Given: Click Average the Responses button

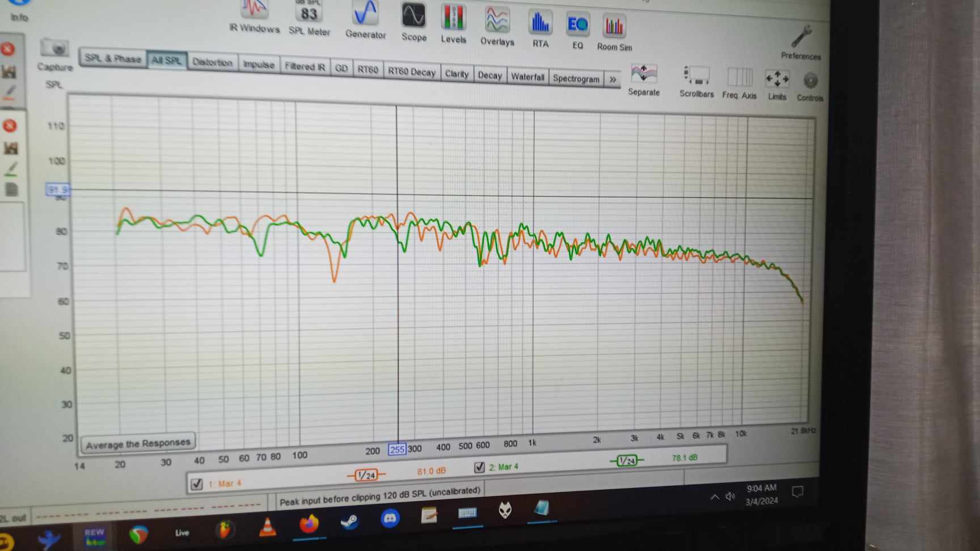Looking at the screenshot, I should click(x=138, y=443).
